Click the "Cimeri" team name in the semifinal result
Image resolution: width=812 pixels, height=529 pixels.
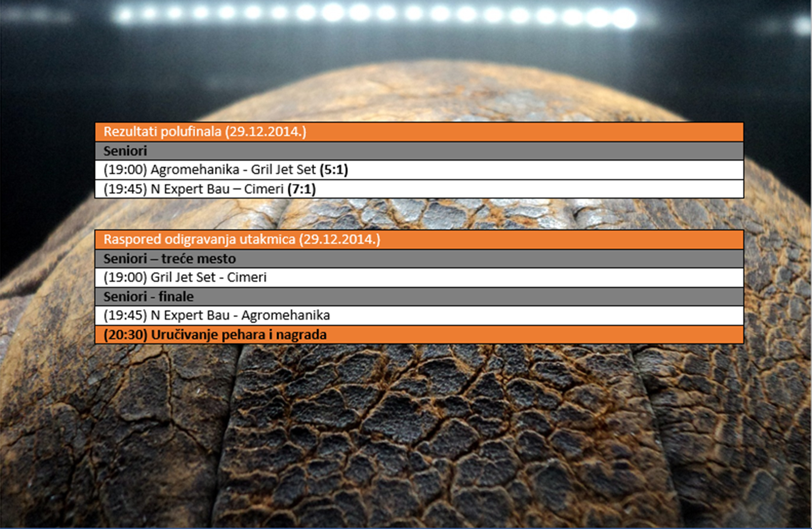click(263, 189)
